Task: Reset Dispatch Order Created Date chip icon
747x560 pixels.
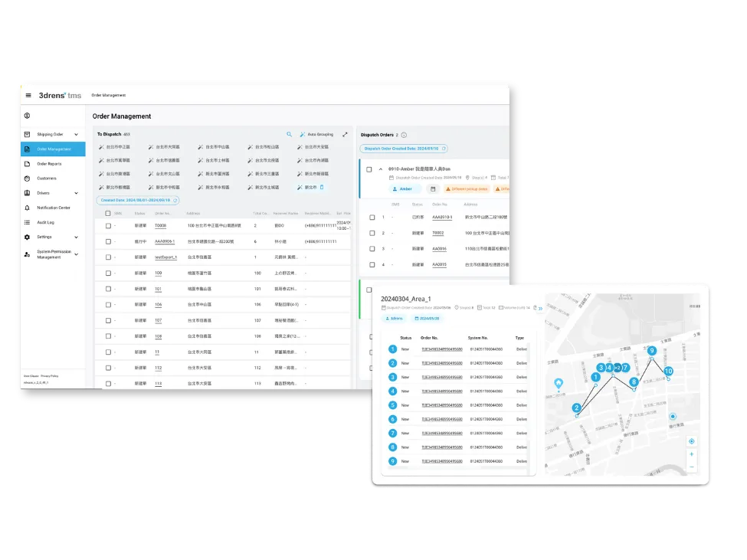Action: coord(444,149)
